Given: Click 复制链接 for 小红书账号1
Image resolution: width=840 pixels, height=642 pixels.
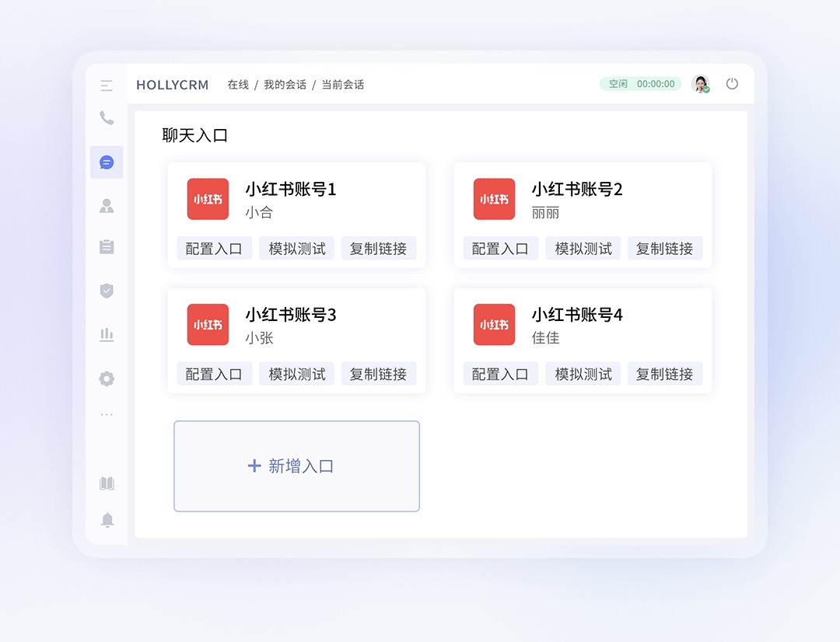Looking at the screenshot, I should (378, 249).
